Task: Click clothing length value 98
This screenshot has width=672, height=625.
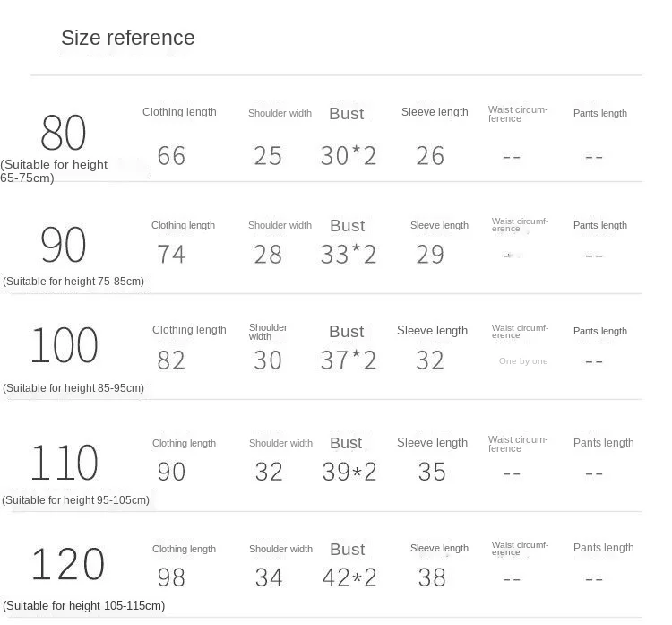Action: tap(171, 577)
